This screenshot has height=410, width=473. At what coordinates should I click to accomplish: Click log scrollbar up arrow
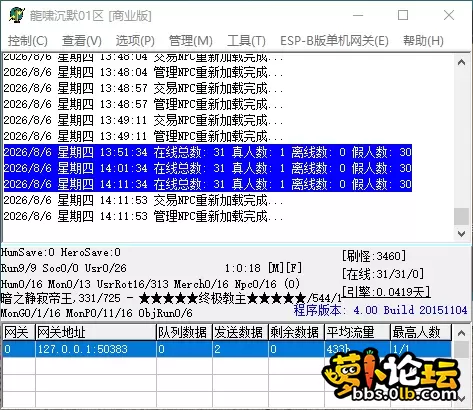461,62
